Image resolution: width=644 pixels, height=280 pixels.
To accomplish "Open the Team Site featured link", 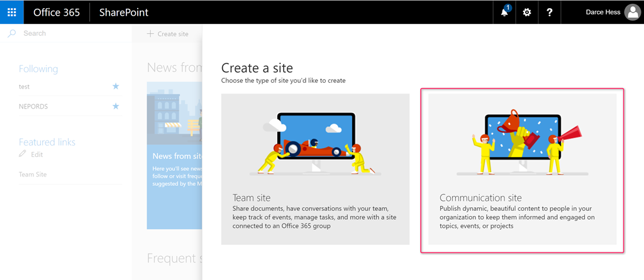I will 33,175.
